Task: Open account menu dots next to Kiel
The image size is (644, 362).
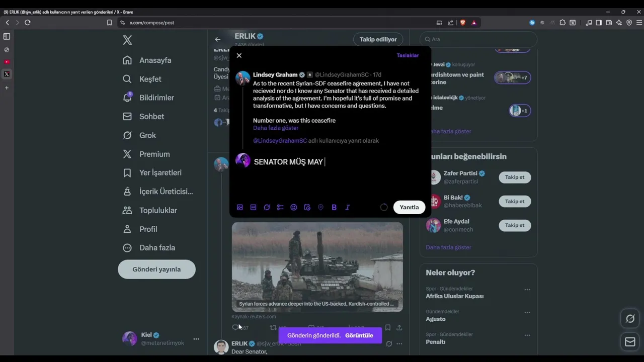Action: [x=196, y=339]
